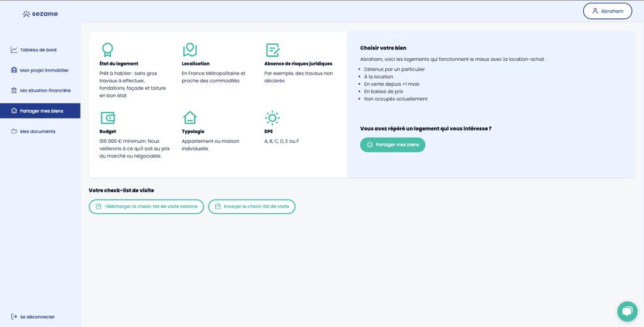Log out with Se déconnecter
This screenshot has height=327, width=644.
point(37,317)
